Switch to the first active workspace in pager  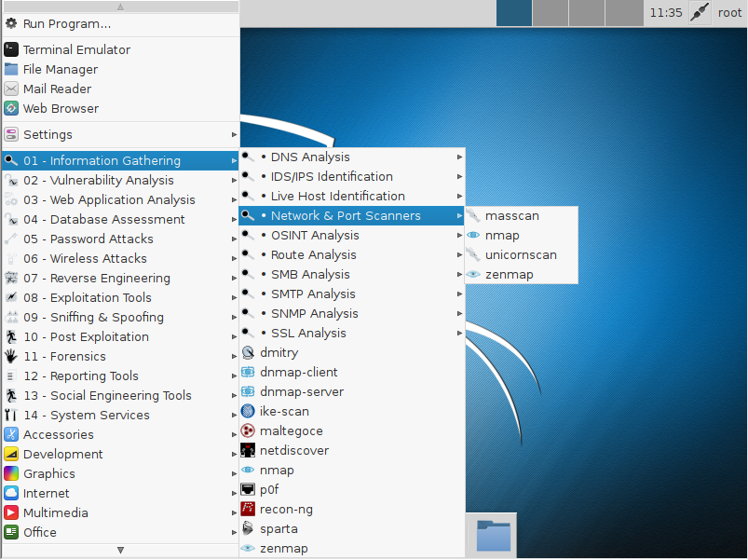(514, 13)
